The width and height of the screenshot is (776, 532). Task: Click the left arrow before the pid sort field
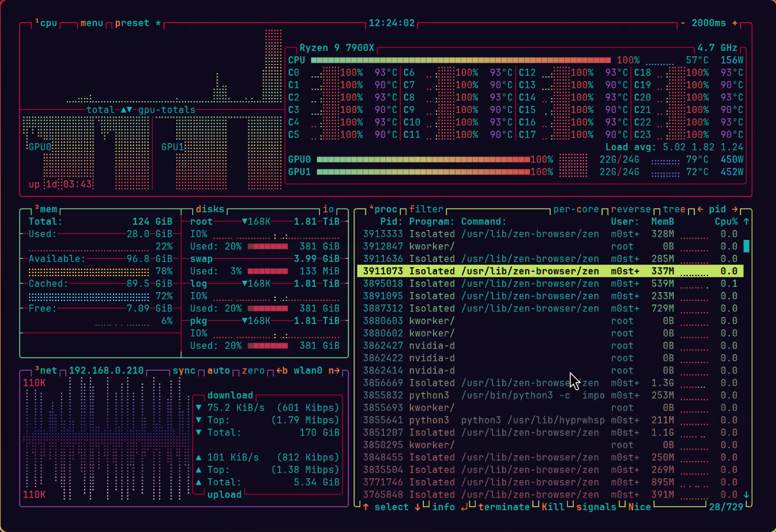[x=700, y=209]
